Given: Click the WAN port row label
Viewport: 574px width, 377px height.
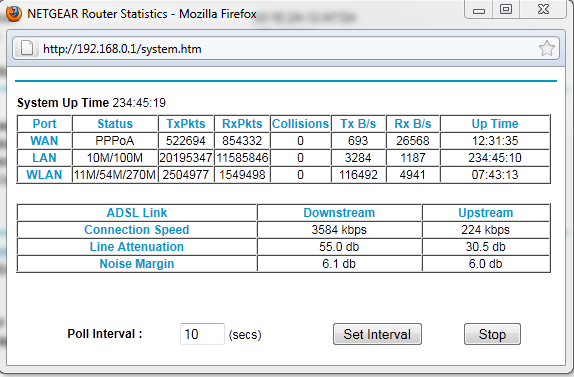Looking at the screenshot, I should (44, 141).
